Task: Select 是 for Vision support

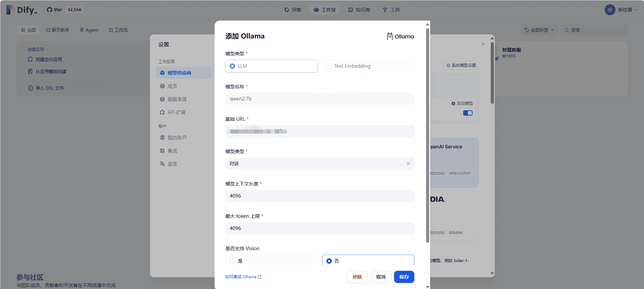Action: click(x=271, y=260)
